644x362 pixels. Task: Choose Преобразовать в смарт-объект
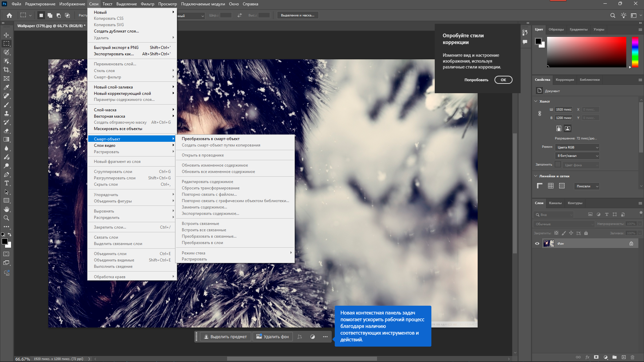(x=211, y=139)
